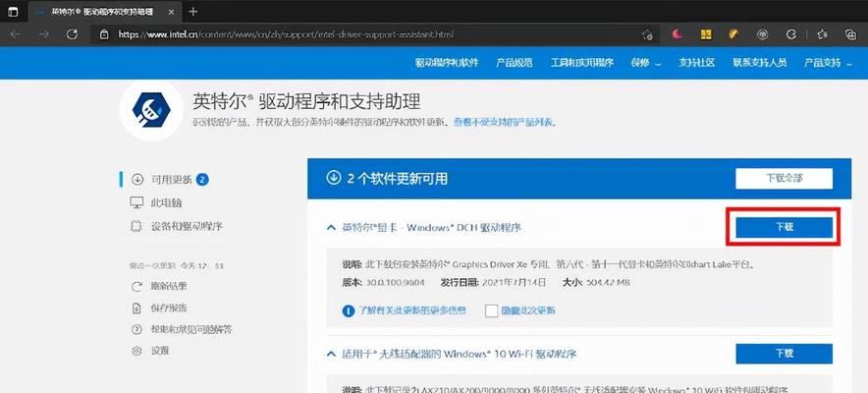
Task: Click the 英特尔® 驱动程序和支持助理 page heading
Action: click(x=306, y=101)
